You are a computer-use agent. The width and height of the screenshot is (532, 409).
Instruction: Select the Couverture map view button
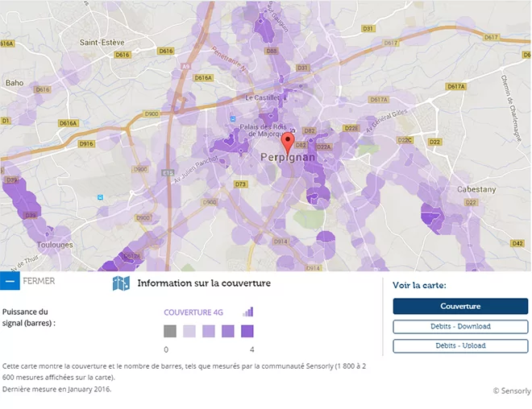pos(460,306)
